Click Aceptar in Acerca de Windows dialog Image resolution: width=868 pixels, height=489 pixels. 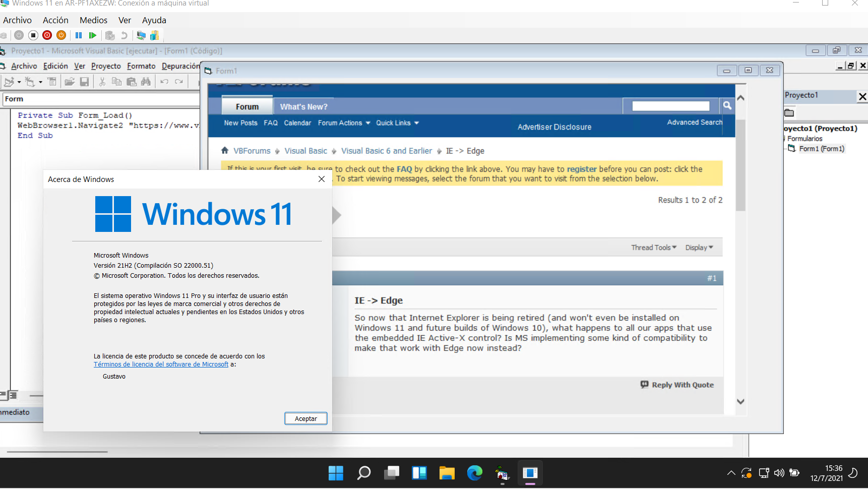pos(305,418)
